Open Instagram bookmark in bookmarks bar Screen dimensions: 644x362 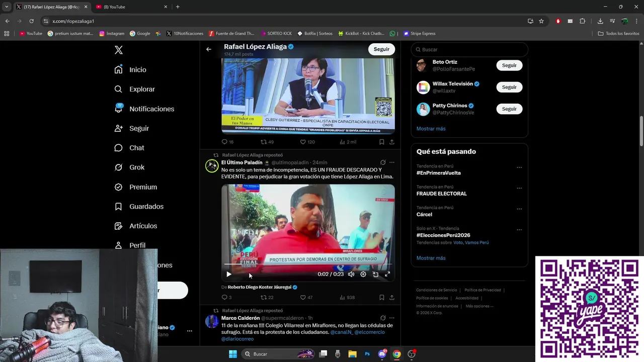(112, 34)
